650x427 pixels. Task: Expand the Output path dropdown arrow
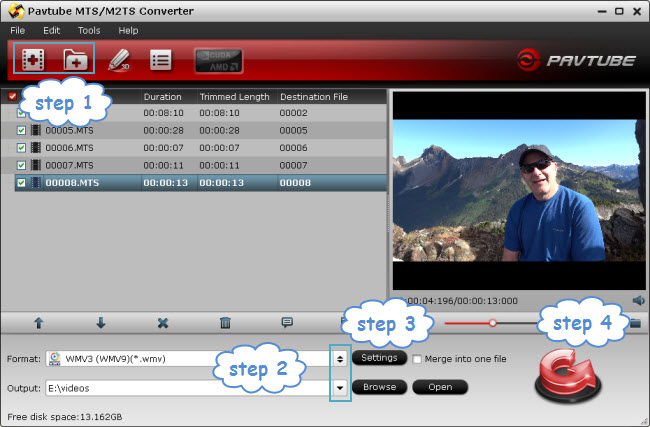(x=340, y=388)
